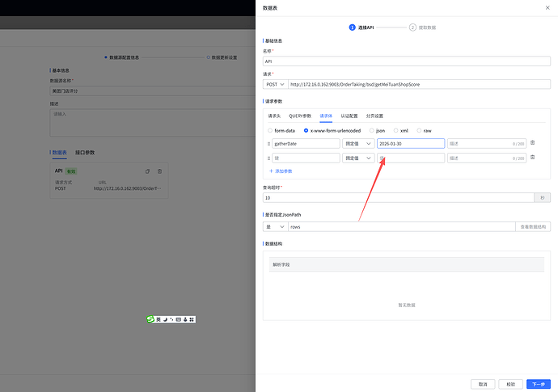Click 下一步 button
558x392 pixels.
click(538, 384)
